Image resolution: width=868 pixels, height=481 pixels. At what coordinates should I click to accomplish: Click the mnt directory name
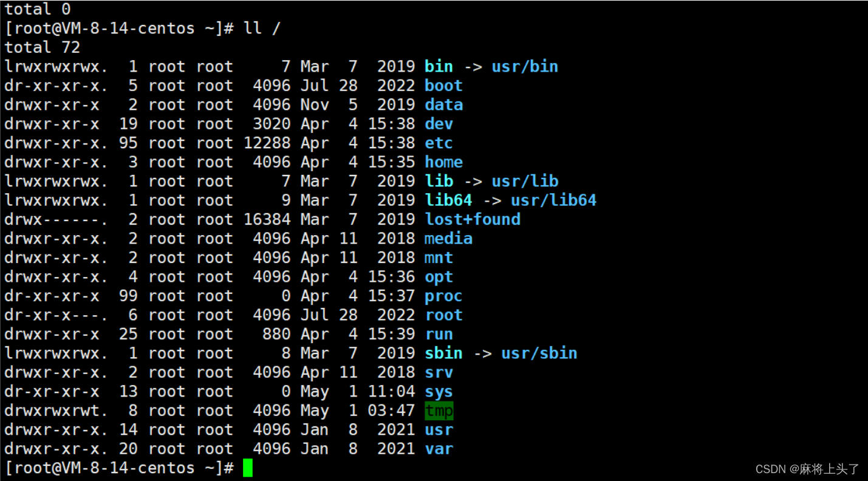(439, 258)
